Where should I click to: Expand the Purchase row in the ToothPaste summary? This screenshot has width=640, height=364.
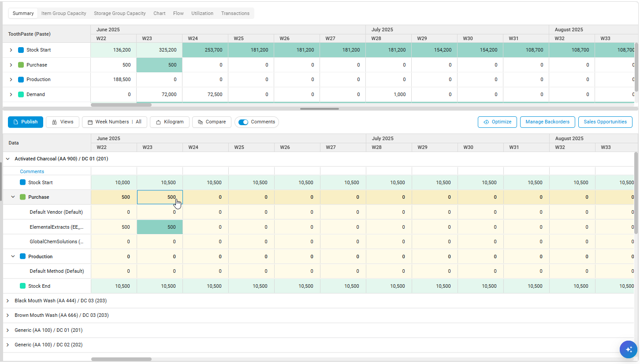pyautogui.click(x=11, y=65)
